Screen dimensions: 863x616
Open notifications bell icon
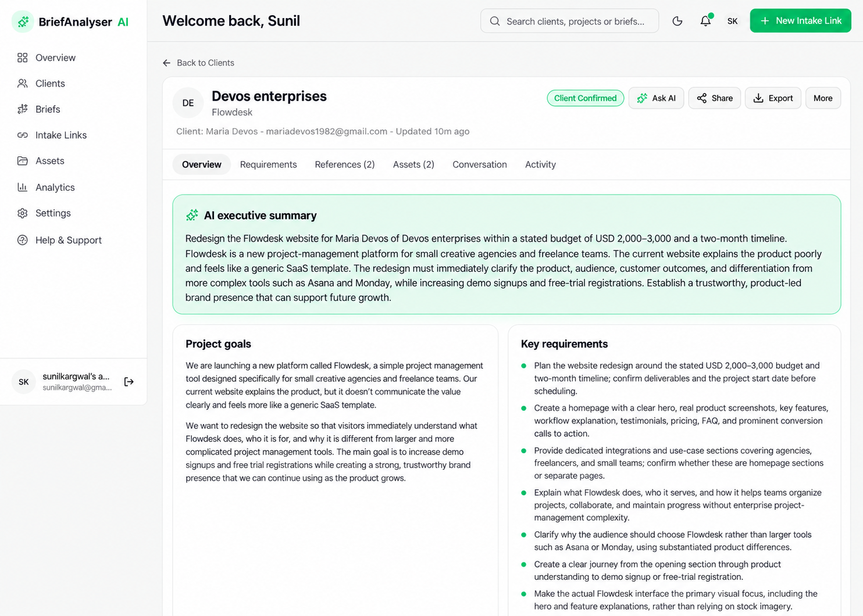[705, 21]
